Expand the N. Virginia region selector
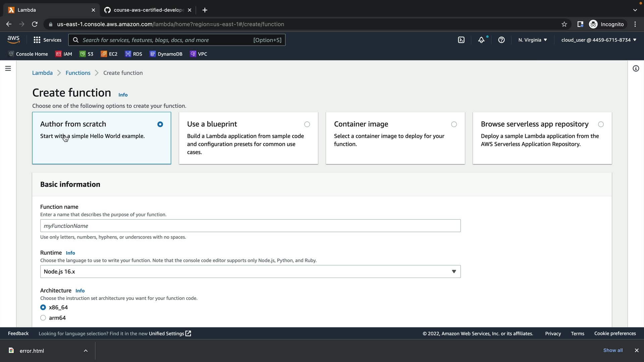 tap(532, 40)
